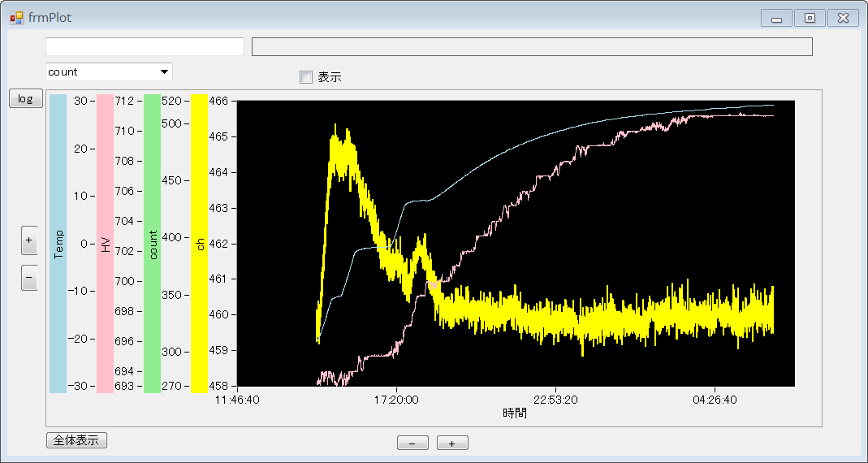
Task: Click the 17:20:00 time axis label
Action: (396, 400)
